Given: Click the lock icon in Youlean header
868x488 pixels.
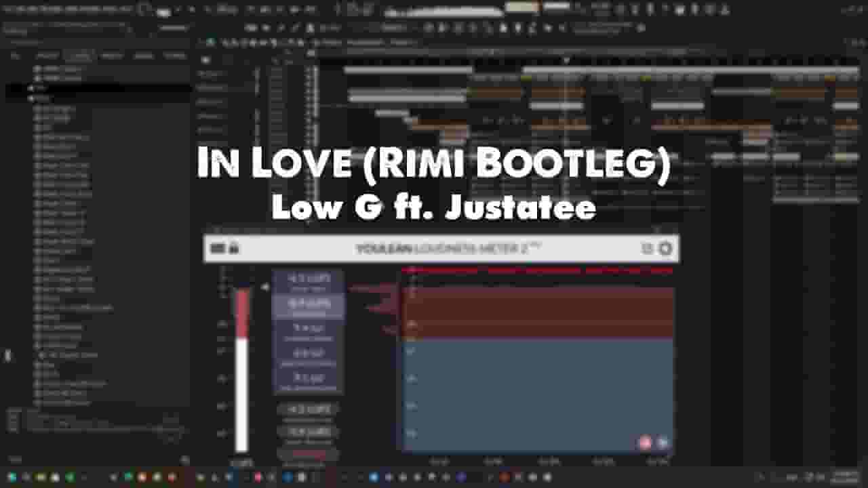Looking at the screenshot, I should [x=234, y=249].
